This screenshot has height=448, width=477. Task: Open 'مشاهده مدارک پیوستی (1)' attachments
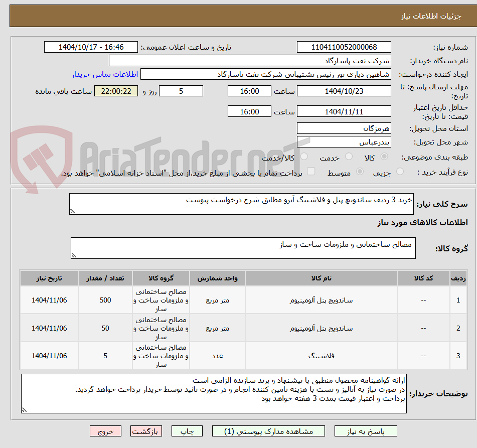pos(268,431)
